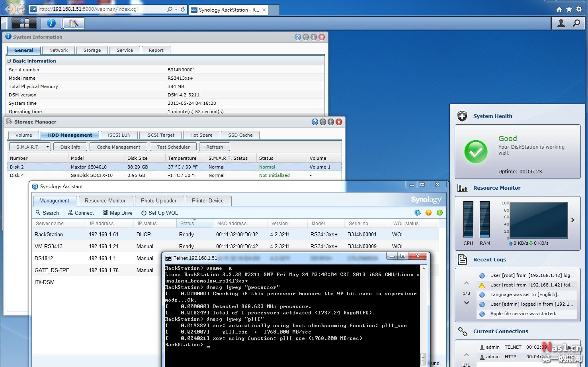This screenshot has height=367, width=588.
Task: Open the DSM main menu grid icon
Action: click(x=24, y=23)
